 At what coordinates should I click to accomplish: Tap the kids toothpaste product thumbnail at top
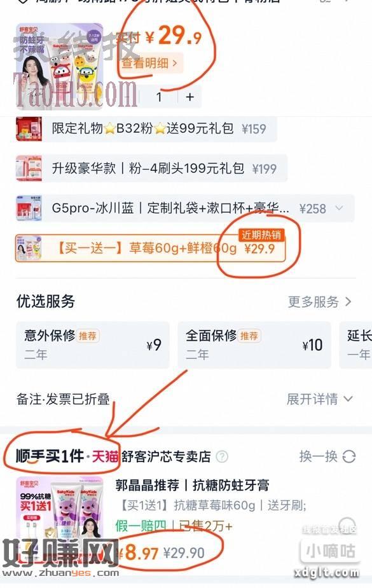click(59, 66)
